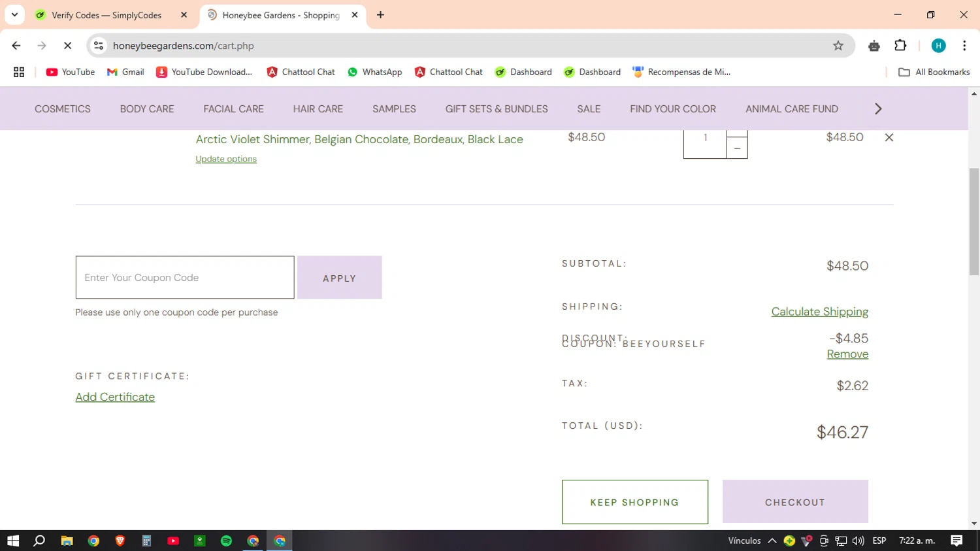Screen dimensions: 980x551
Task: Open the tab search dropdown
Action: click(x=14, y=15)
